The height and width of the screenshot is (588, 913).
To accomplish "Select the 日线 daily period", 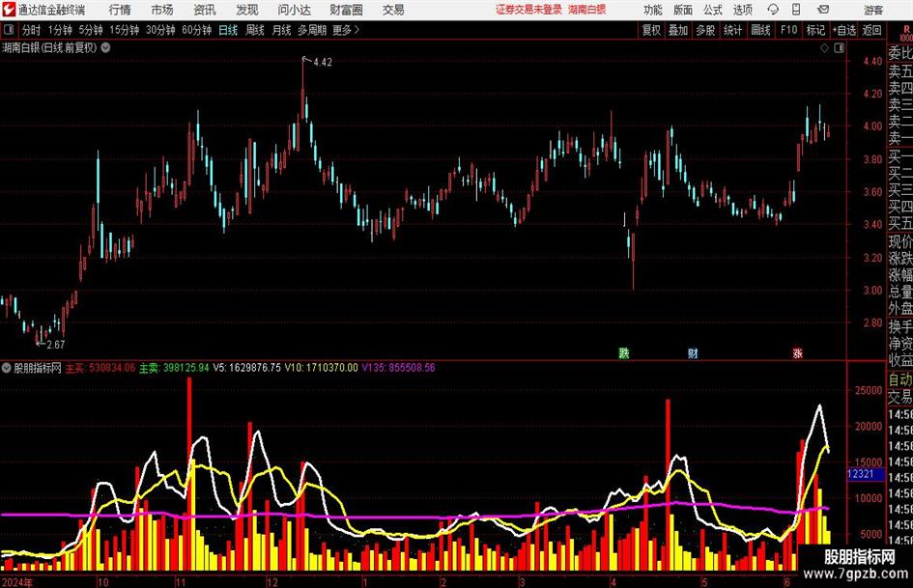I will coord(228,30).
